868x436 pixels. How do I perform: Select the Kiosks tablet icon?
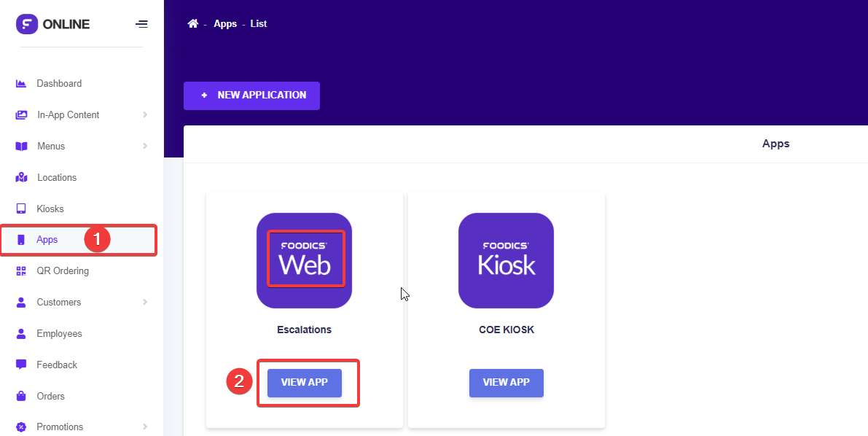pos(21,209)
